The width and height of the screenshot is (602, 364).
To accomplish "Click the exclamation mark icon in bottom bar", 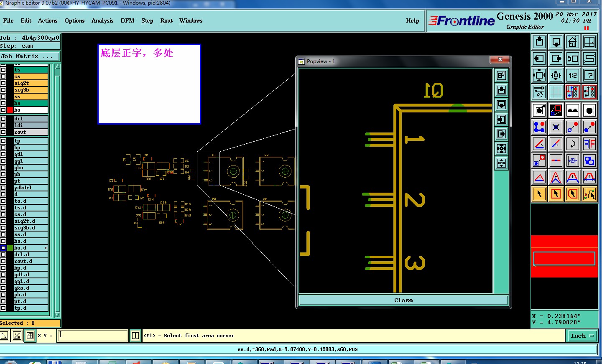I will [x=135, y=336].
